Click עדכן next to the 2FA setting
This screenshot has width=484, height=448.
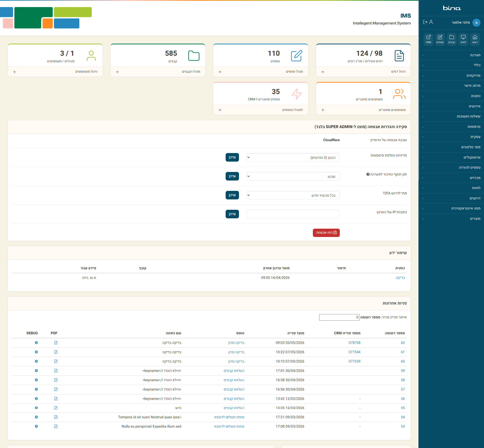point(232,195)
